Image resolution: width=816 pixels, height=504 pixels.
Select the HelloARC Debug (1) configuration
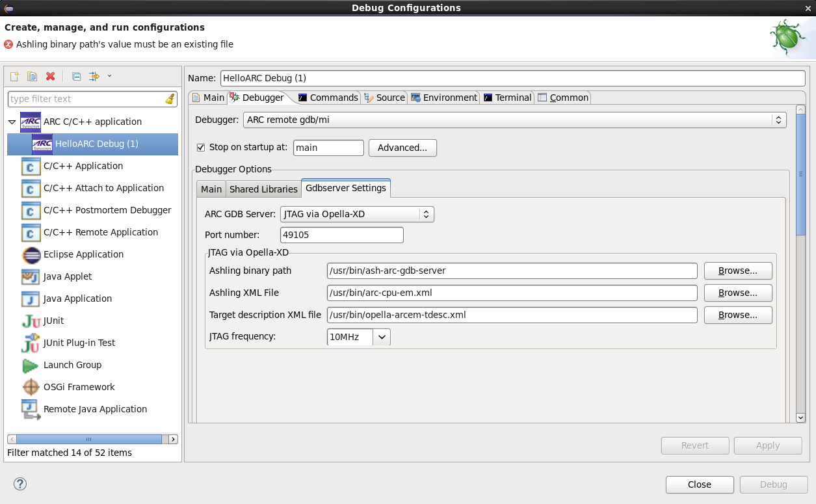[x=92, y=144]
